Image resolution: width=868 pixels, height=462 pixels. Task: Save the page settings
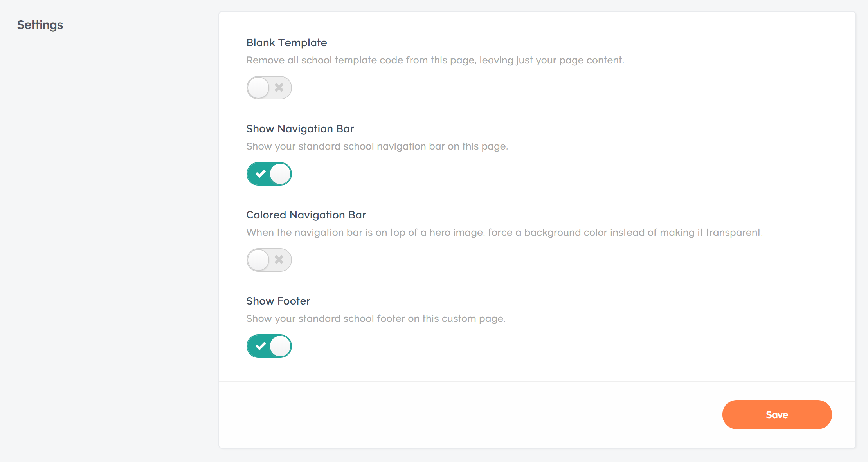[x=777, y=415]
